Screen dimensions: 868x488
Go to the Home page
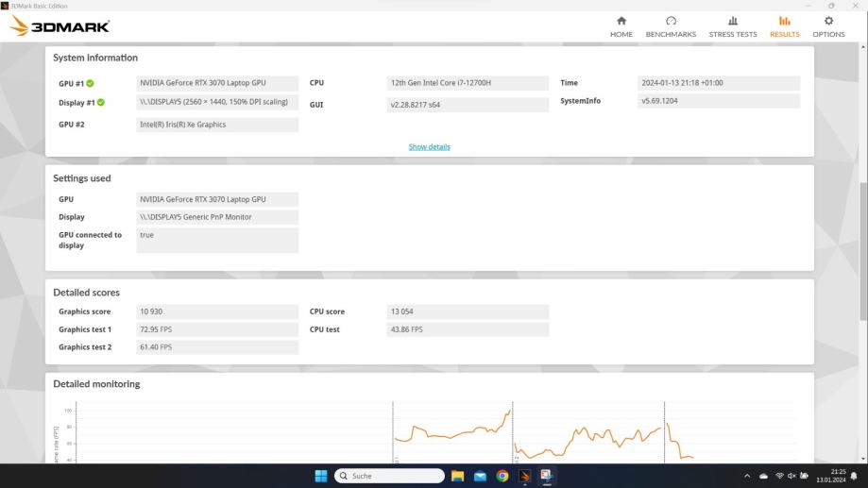621,26
